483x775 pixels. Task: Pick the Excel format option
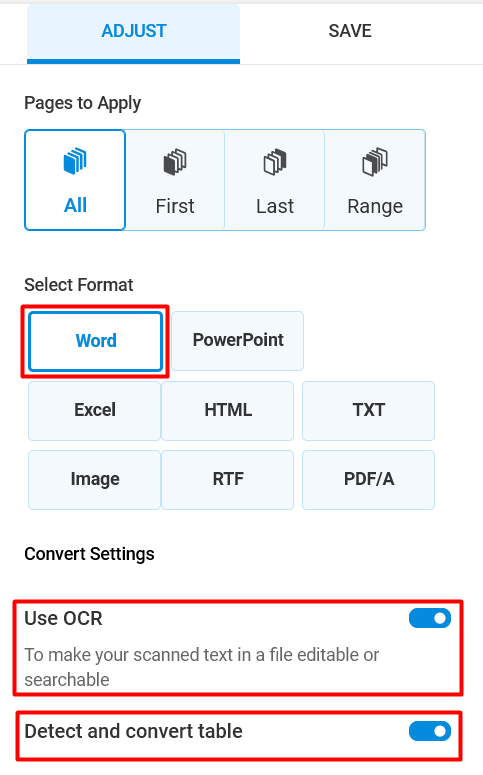click(94, 410)
